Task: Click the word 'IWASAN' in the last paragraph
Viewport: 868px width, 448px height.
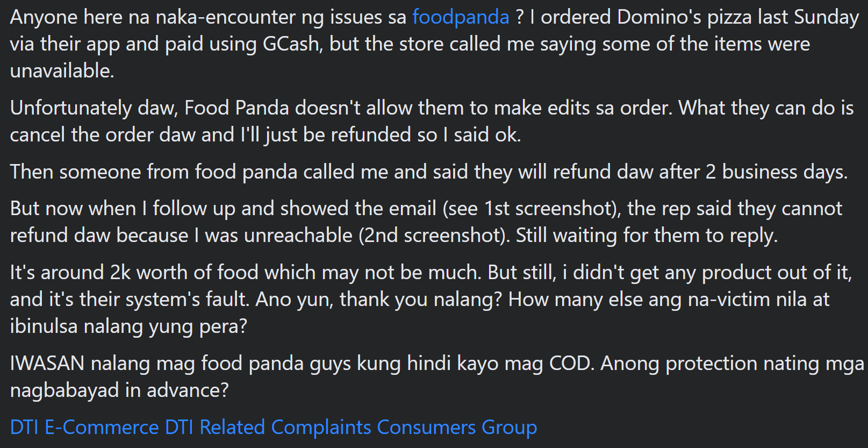Action: click(x=47, y=364)
